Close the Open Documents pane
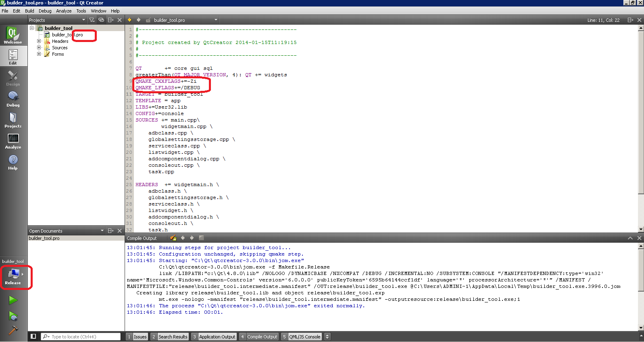 coord(120,231)
